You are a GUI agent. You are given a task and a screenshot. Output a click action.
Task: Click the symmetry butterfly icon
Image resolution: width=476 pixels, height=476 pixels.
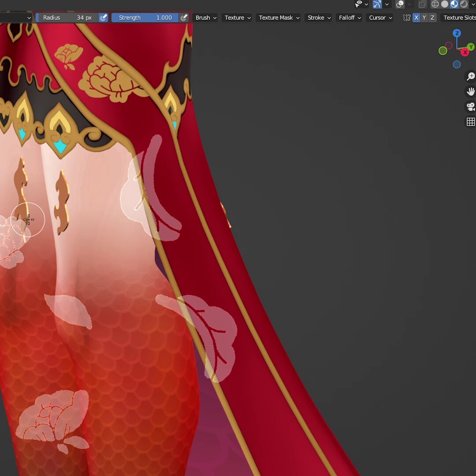point(406,18)
